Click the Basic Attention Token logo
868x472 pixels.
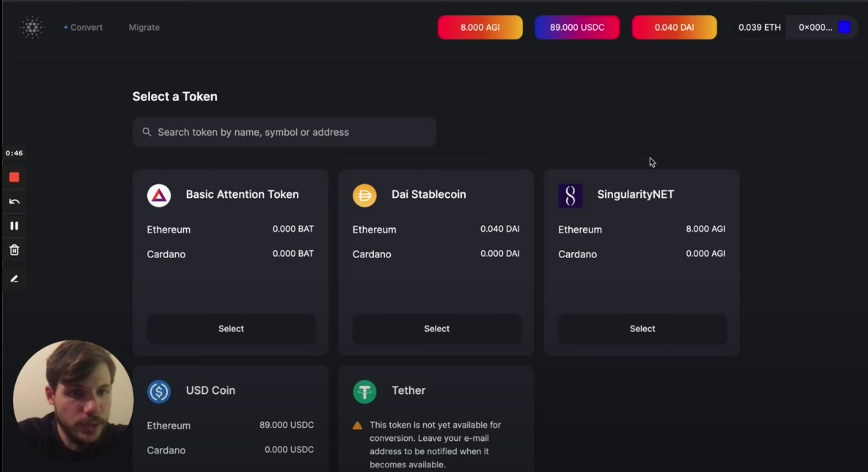[159, 195]
